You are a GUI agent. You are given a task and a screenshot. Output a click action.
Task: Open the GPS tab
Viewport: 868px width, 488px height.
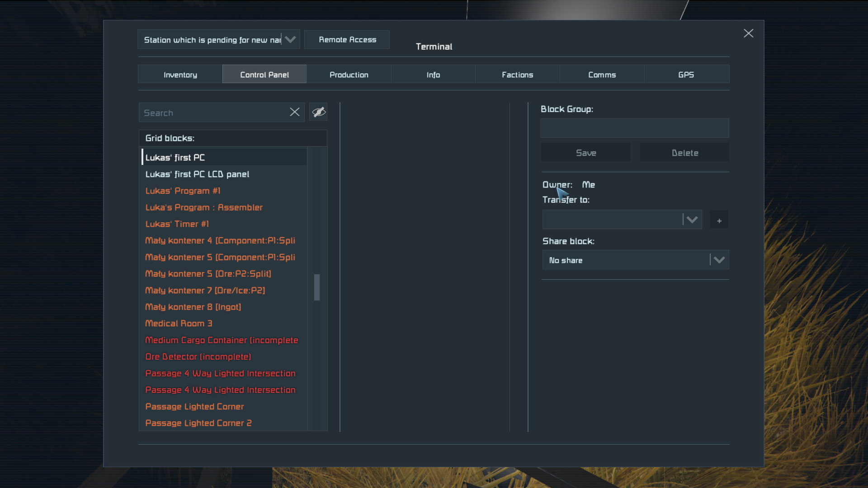686,75
